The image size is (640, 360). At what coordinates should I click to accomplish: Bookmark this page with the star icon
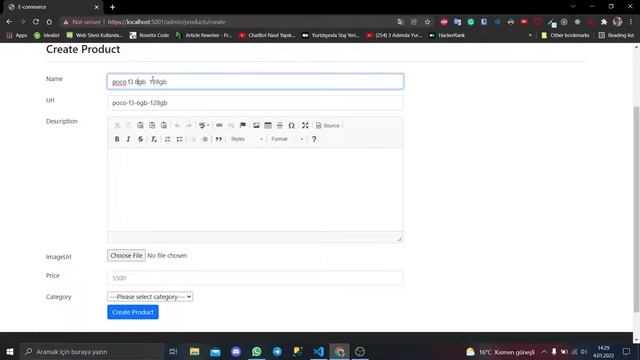click(427, 22)
